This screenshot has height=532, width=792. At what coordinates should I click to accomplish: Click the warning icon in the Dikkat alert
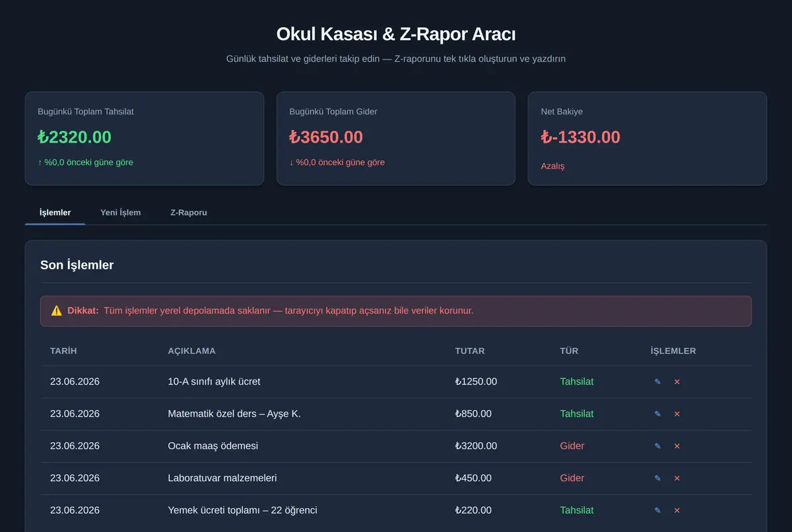(x=57, y=310)
